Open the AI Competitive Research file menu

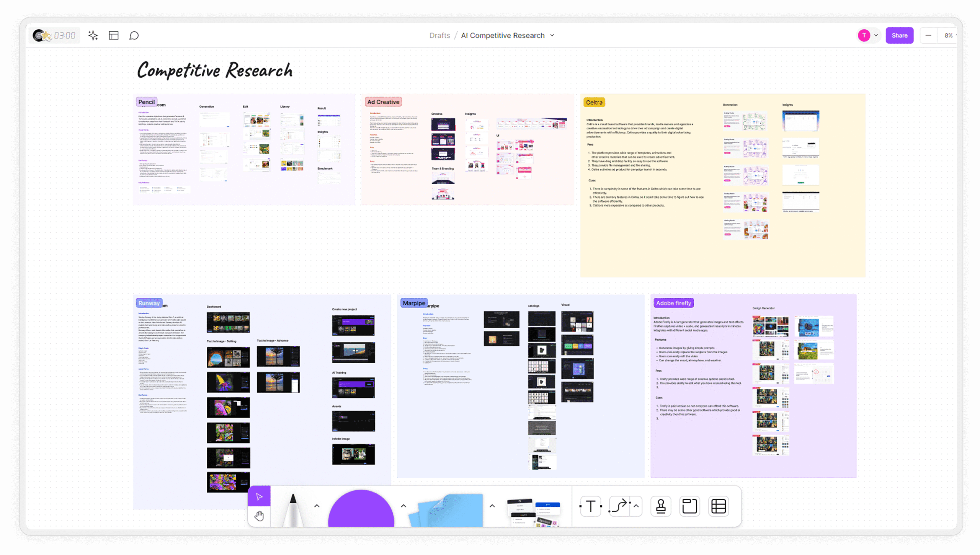click(552, 35)
